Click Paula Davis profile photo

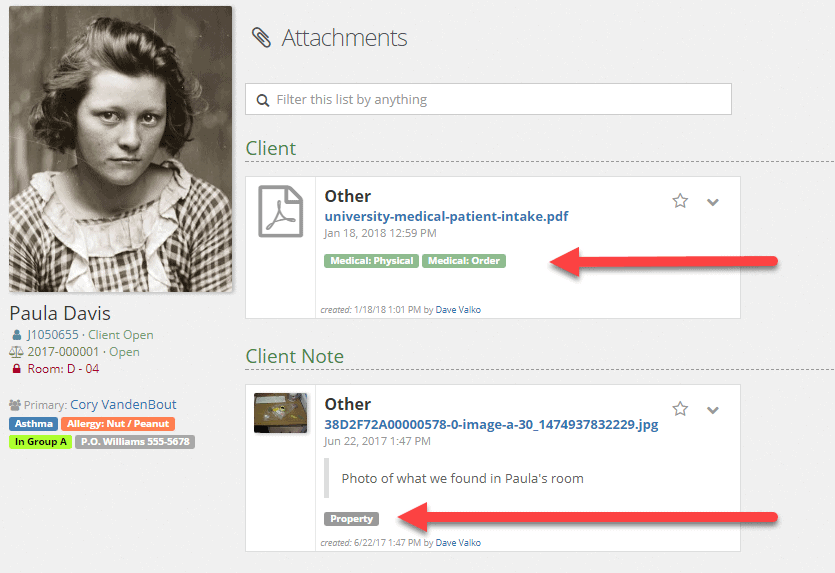121,150
